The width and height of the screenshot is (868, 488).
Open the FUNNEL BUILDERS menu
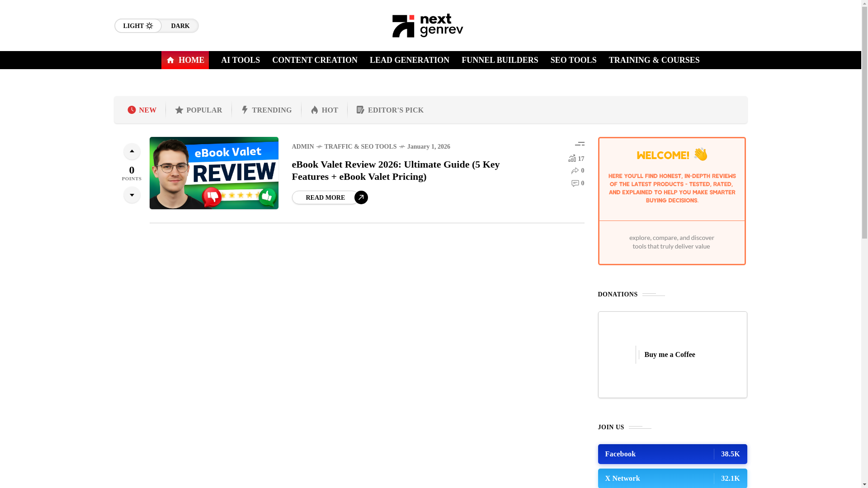point(500,60)
